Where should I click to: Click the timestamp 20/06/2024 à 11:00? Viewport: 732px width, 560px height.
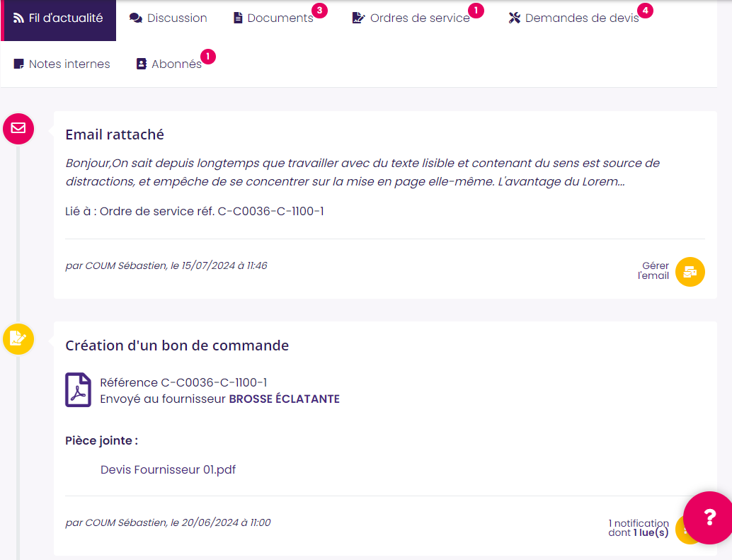226,522
